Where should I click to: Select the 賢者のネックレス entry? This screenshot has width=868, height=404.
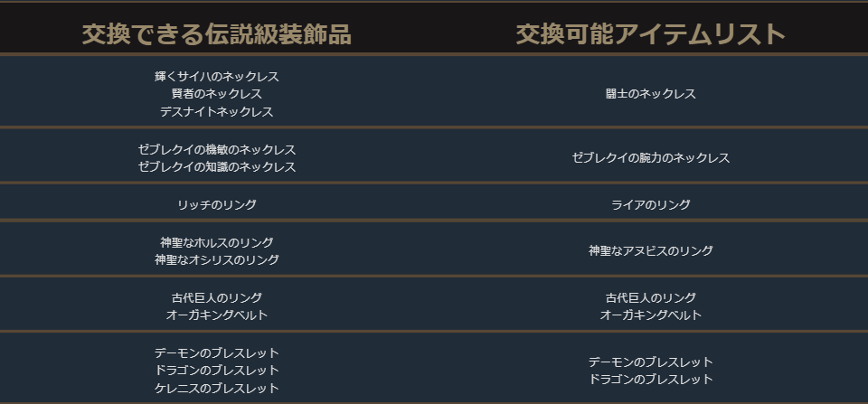click(217, 94)
